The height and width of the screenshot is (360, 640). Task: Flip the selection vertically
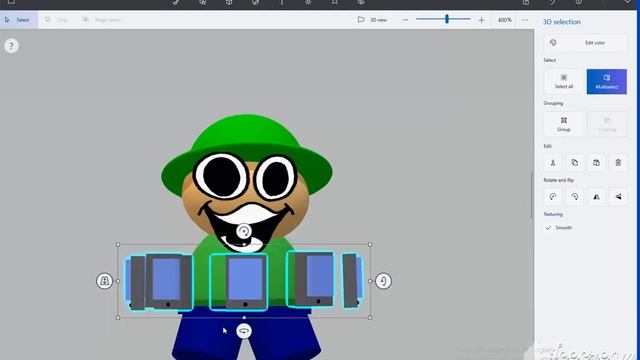pos(618,197)
